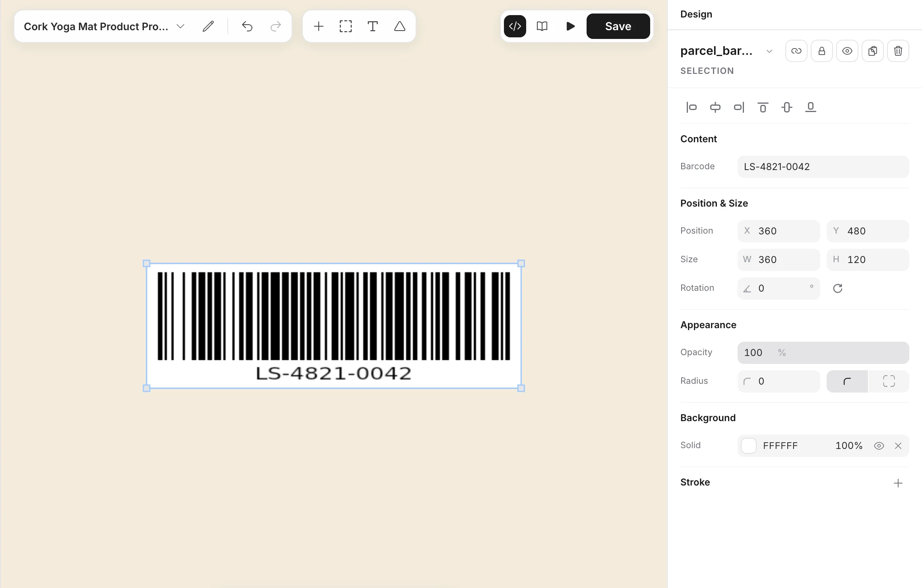This screenshot has height=588, width=922.
Task: Align selection to top edge
Action: click(x=763, y=107)
